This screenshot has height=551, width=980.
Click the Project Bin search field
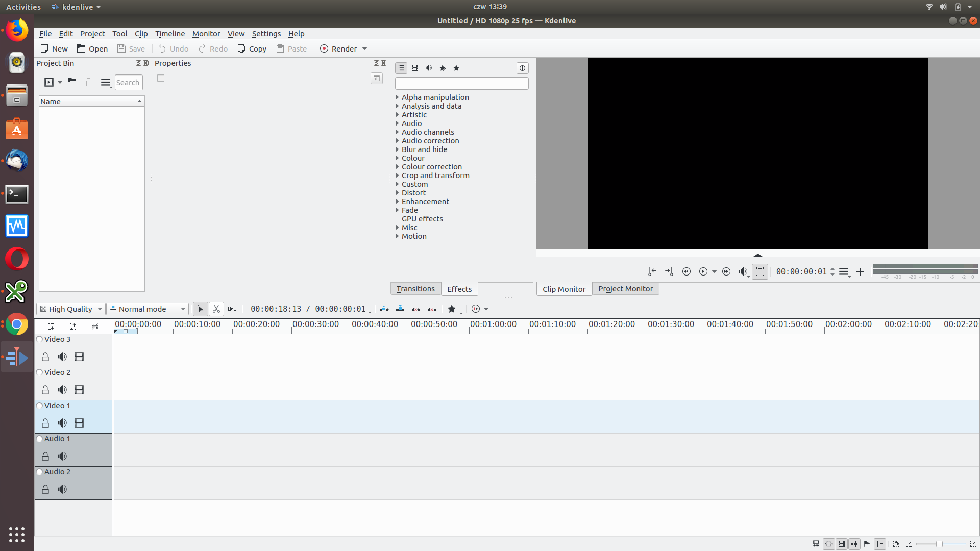pos(128,82)
